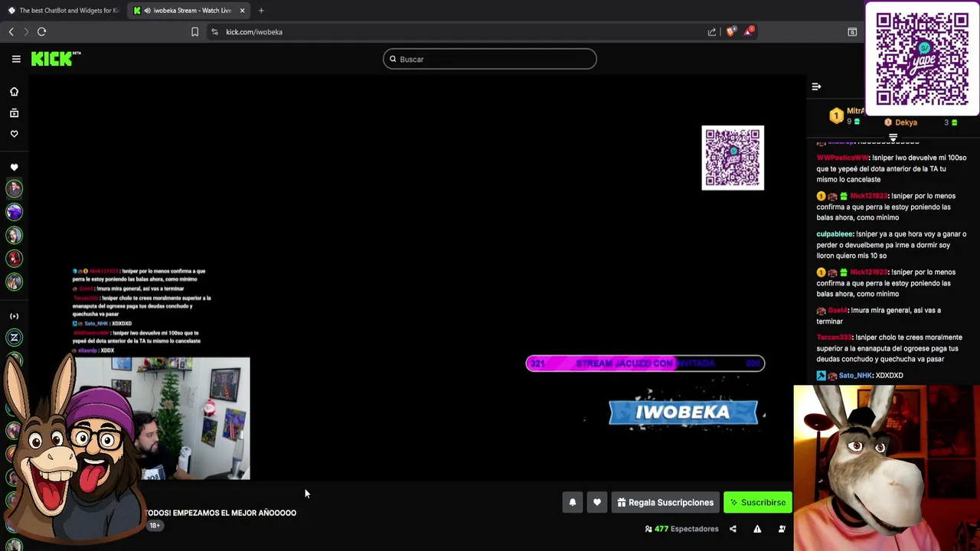Open the Kick hamburger menu
This screenshot has height=551, width=980.
pos(16,59)
